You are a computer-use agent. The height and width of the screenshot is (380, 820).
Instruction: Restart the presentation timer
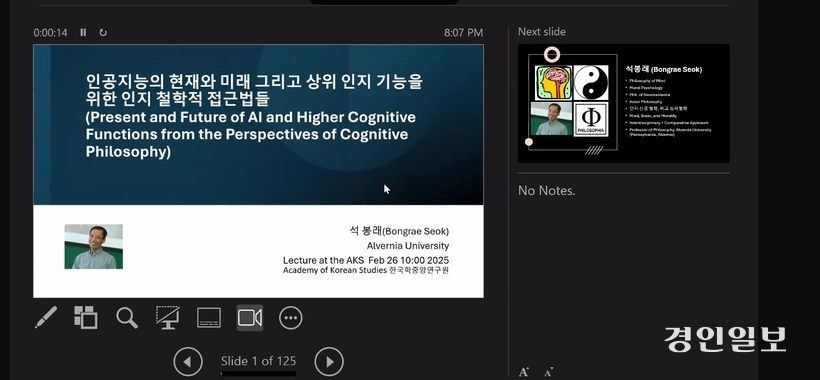pyautogui.click(x=103, y=32)
